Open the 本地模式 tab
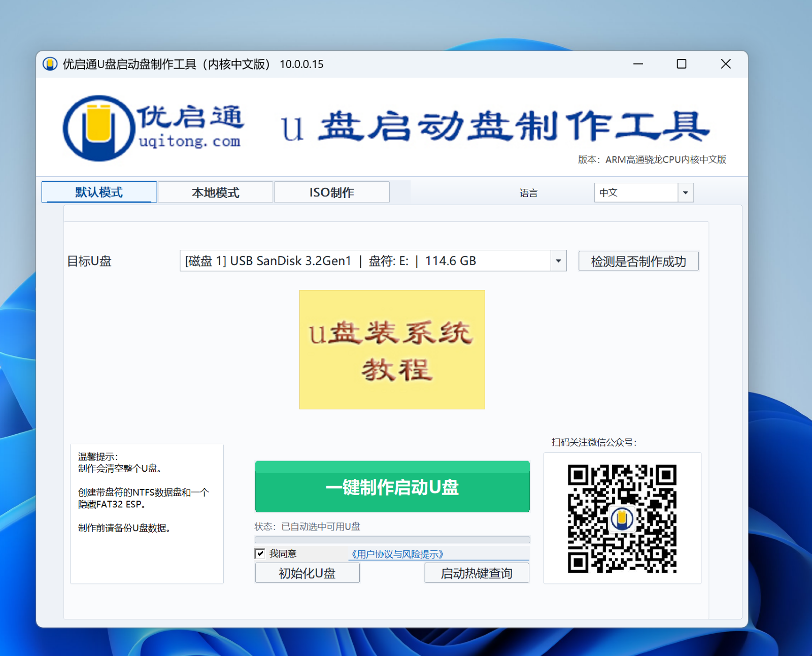The width and height of the screenshot is (812, 656). pos(215,192)
